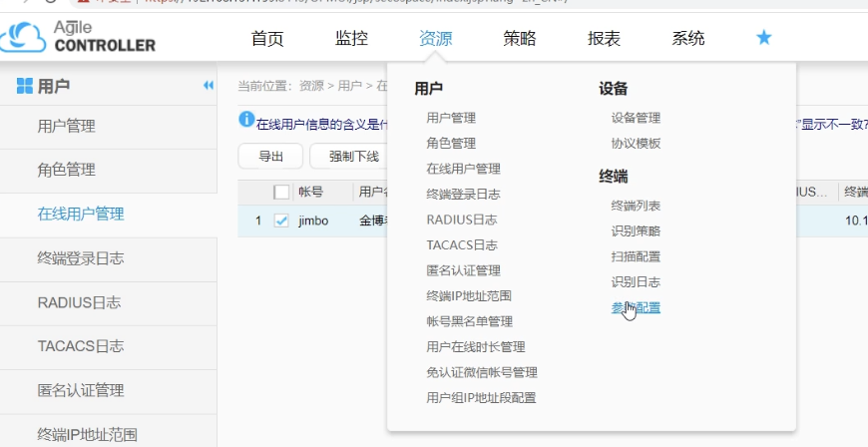
Task: Click the Agile Controller cloud logo
Action: point(23,37)
